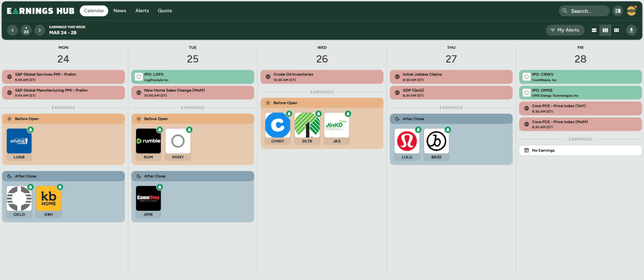Open Initial Jobless Claims event
This screenshot has height=280, width=644.
coord(451,77)
